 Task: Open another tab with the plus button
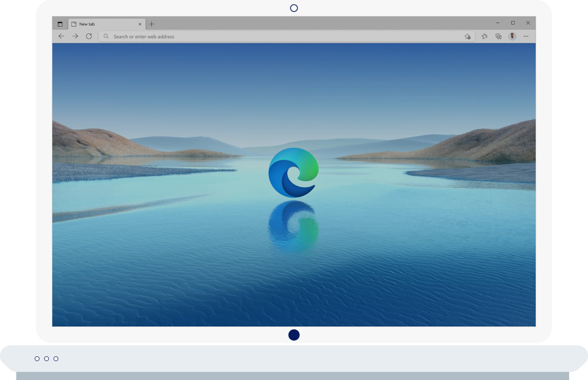pos(151,24)
